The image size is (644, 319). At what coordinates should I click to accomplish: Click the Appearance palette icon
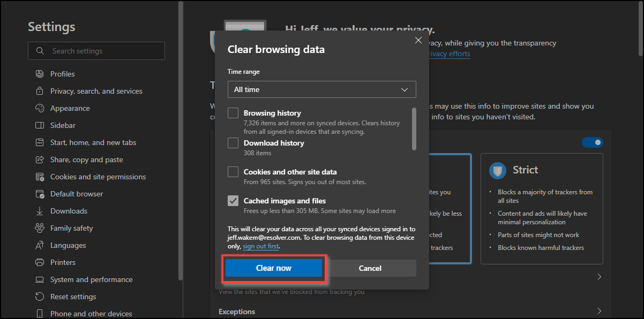coord(39,108)
